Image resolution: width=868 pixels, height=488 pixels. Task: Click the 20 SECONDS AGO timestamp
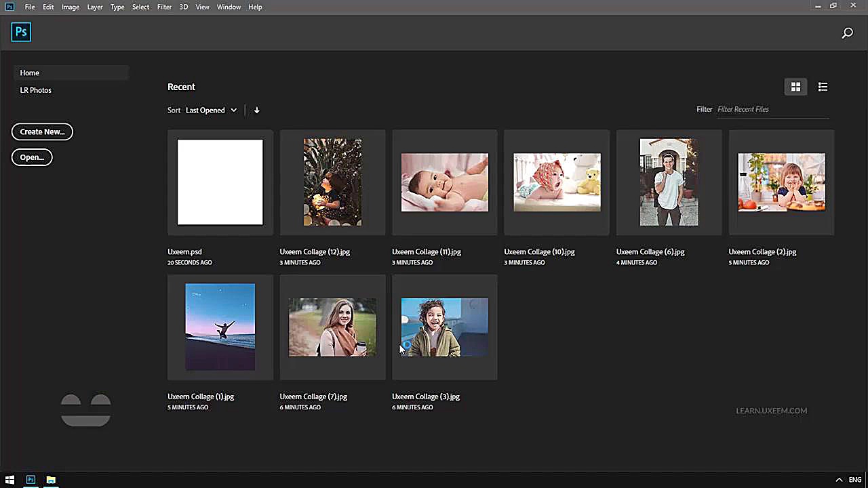click(x=190, y=262)
